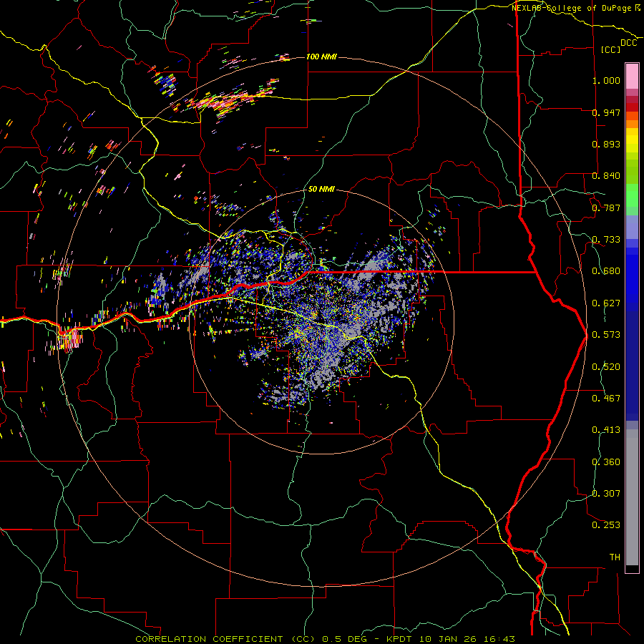Click the 100 NMI range ring label
This screenshot has height=644, width=644.
click(321, 57)
